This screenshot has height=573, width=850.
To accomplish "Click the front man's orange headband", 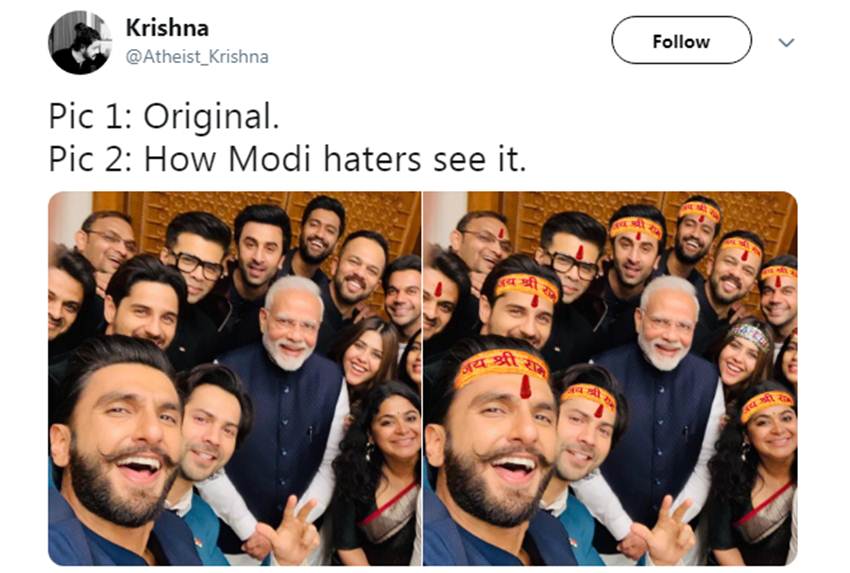I will click(x=502, y=367).
